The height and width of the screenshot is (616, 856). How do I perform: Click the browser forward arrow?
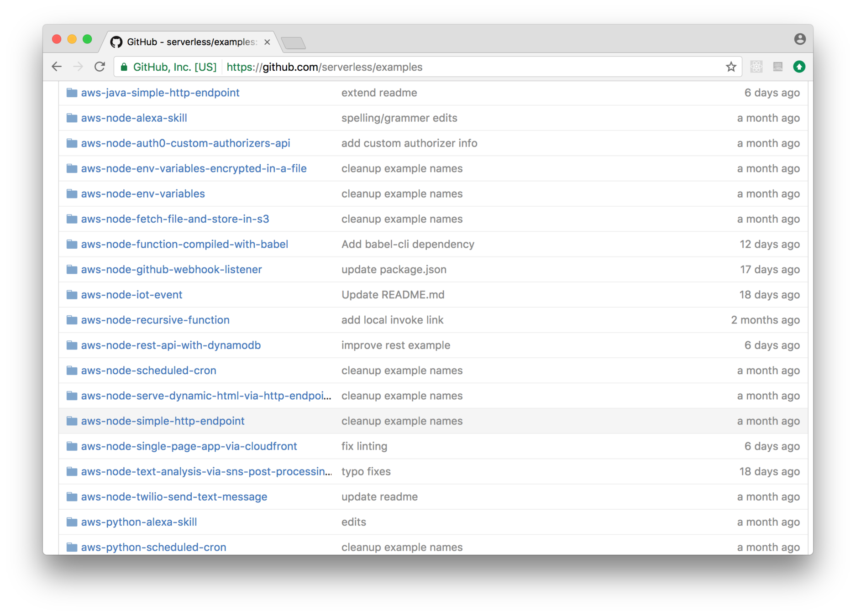pos(78,67)
